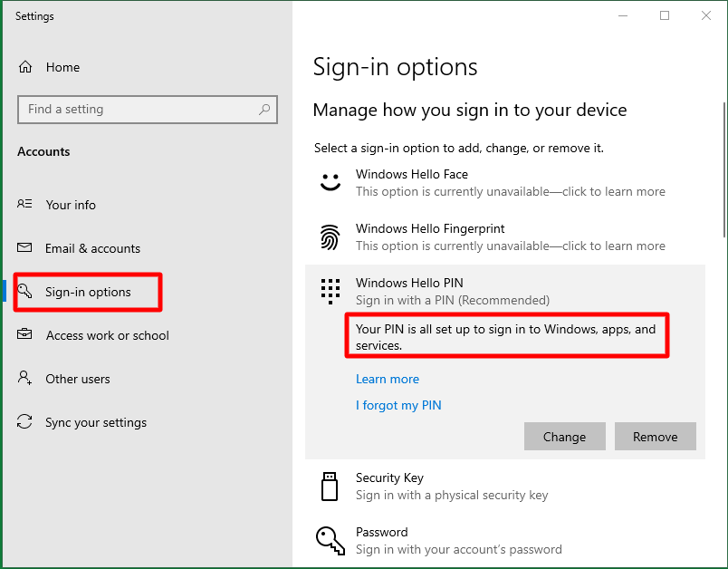Minimize the Settings window

point(623,15)
